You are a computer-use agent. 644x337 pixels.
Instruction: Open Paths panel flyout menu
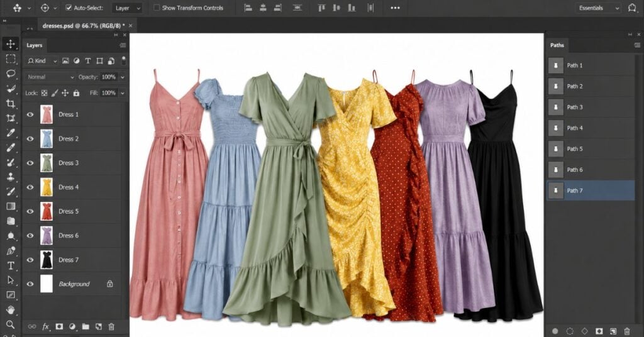636,45
